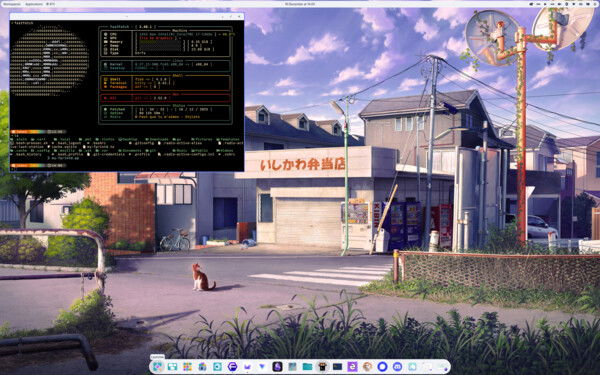Open the colorful app grid icon in dock
Screen dimensions: 600x375
click(x=188, y=367)
